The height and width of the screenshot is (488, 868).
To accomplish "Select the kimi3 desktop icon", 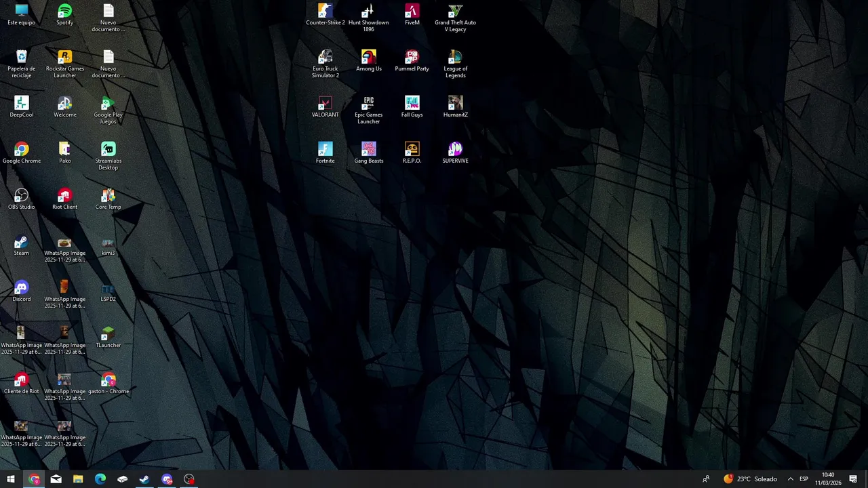I will click(x=108, y=245).
